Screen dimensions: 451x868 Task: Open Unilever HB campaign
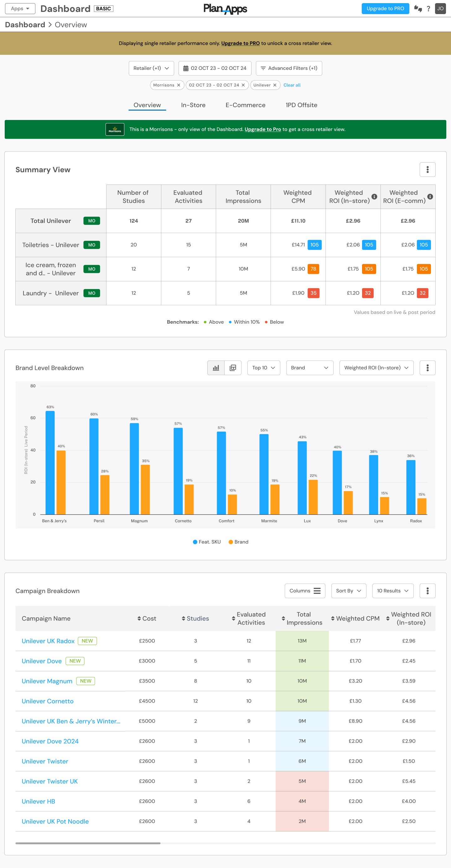click(x=38, y=802)
